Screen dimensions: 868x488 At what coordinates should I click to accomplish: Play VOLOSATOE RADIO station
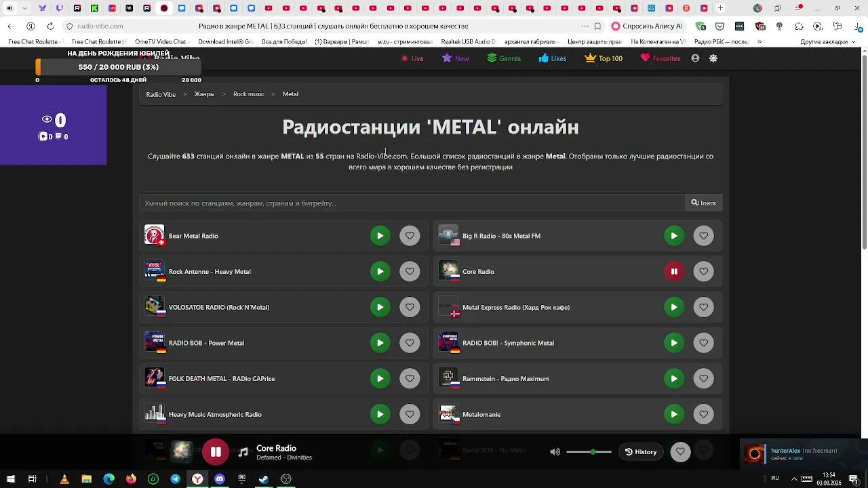[x=380, y=307]
